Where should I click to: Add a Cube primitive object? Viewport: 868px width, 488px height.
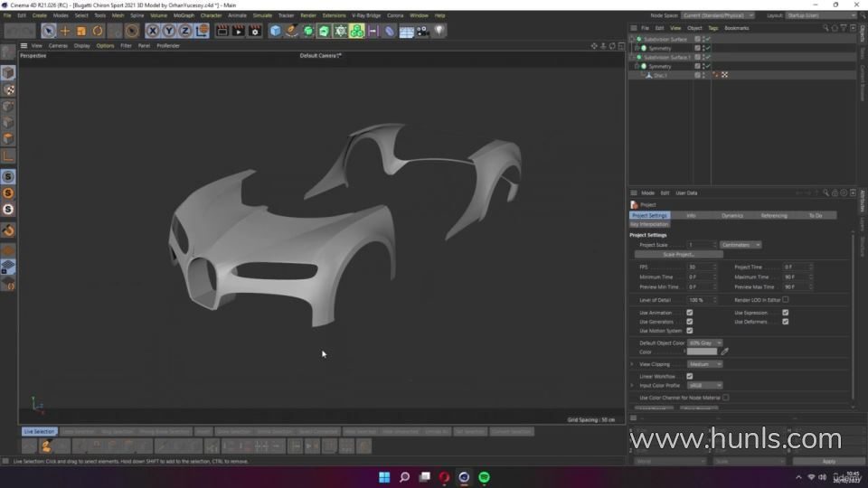click(275, 31)
